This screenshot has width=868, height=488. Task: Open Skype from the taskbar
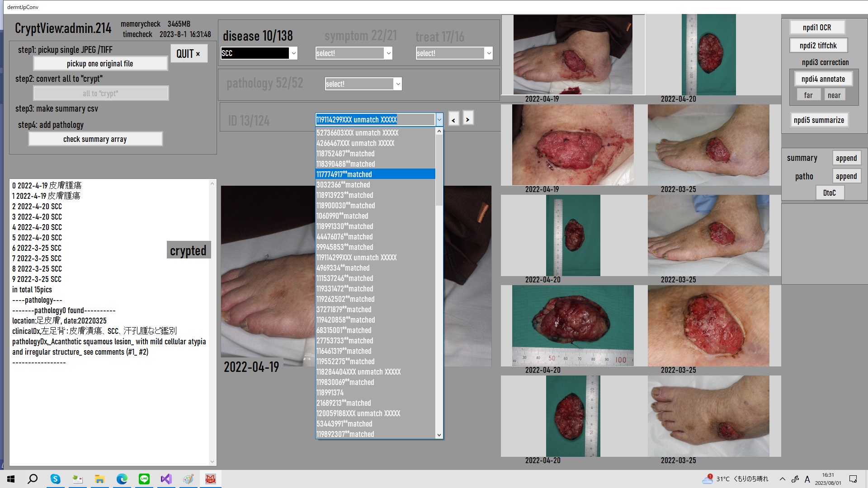tap(55, 479)
